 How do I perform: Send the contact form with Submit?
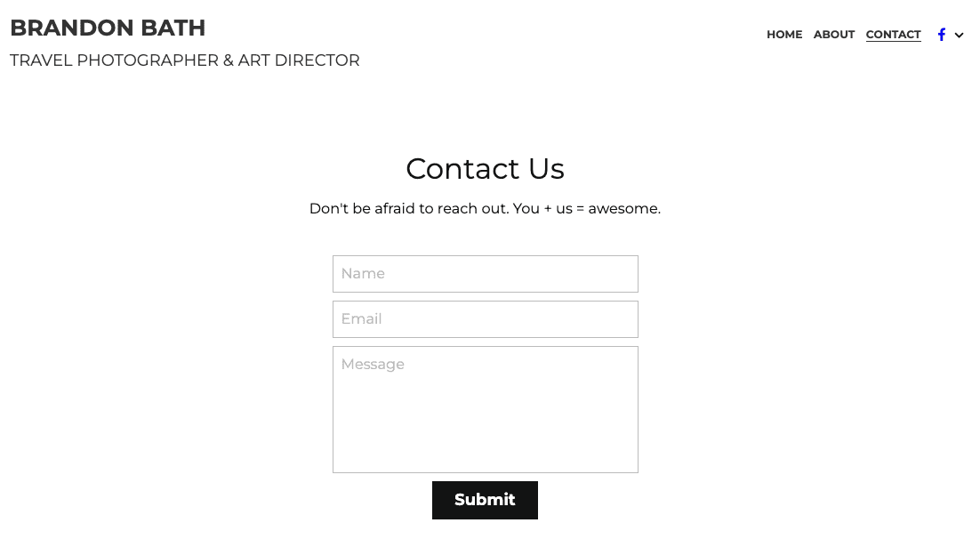tap(485, 500)
